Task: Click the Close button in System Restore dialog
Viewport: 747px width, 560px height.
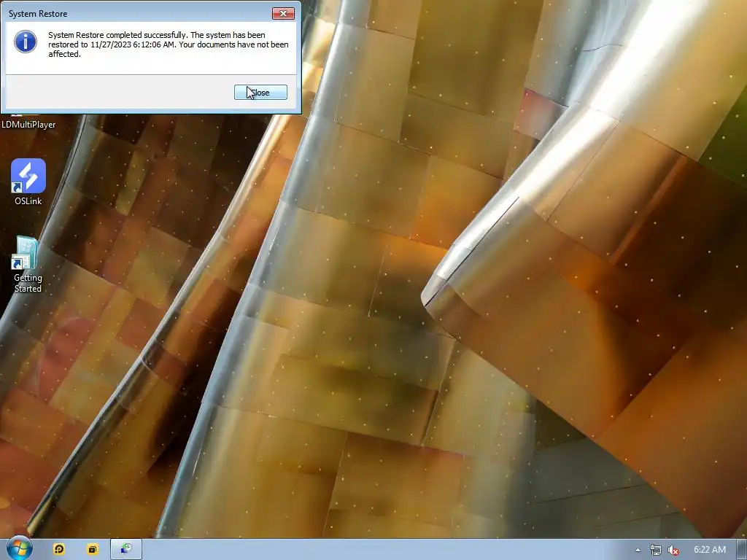Action: pyautogui.click(x=260, y=93)
